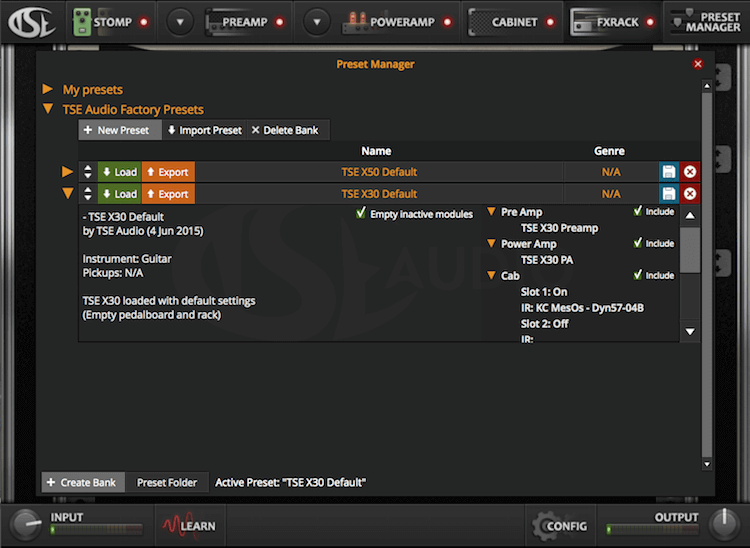Screen dimensions: 750x548
Task: Select TSE X30 Default preset name
Action: click(x=379, y=194)
